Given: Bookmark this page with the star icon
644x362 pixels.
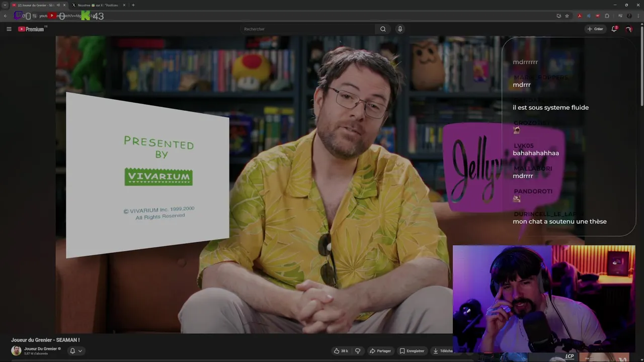Looking at the screenshot, I should 567,16.
